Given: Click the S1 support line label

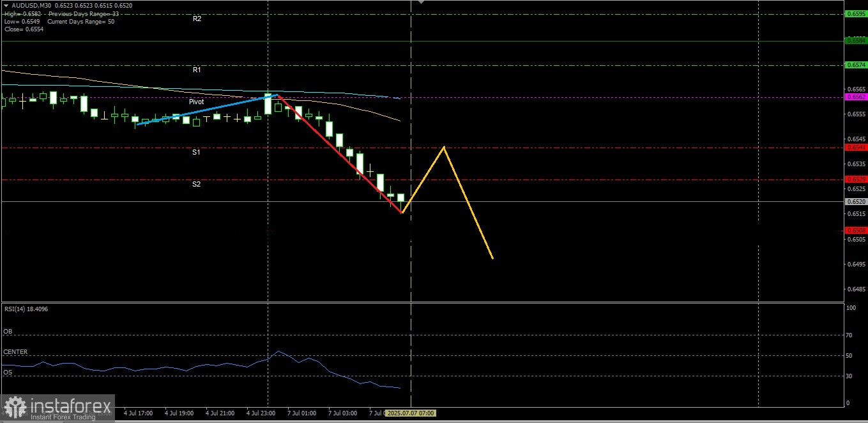Looking at the screenshot, I should click(x=197, y=153).
